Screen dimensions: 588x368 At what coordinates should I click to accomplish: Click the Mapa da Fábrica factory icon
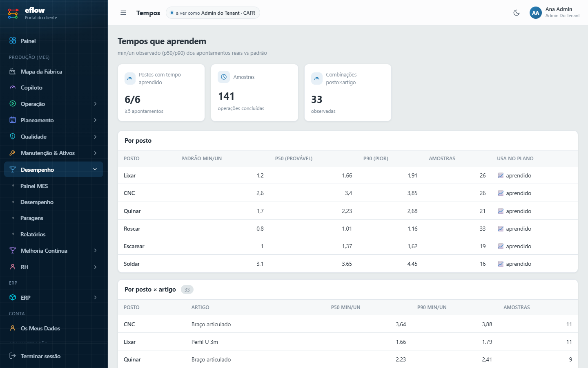pyautogui.click(x=13, y=72)
